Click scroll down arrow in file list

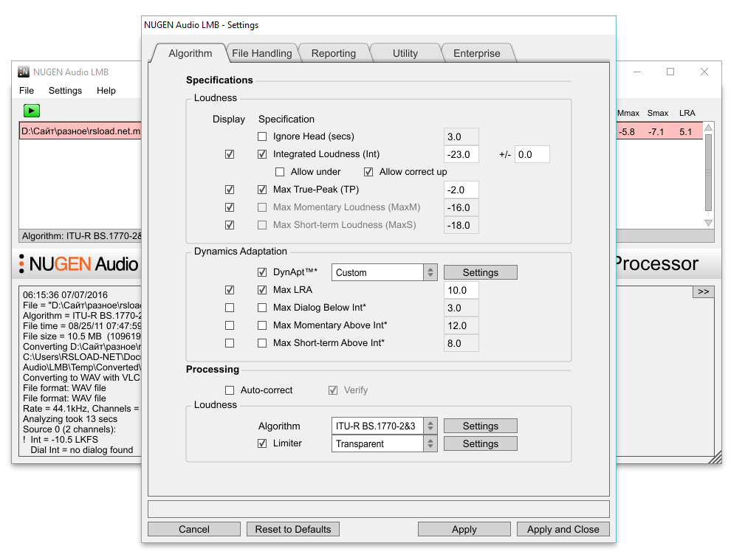point(708,223)
